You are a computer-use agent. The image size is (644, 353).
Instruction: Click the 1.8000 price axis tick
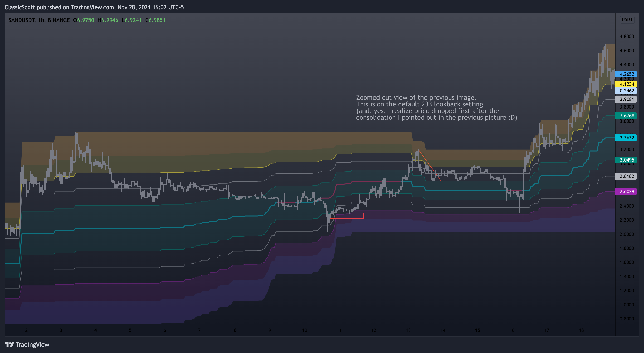point(627,248)
